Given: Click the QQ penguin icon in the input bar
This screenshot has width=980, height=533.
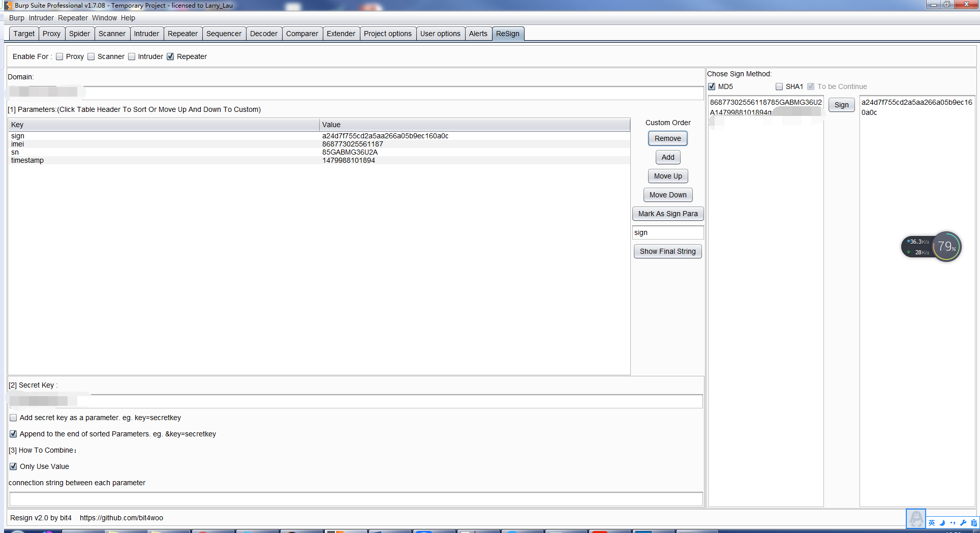Looking at the screenshot, I should click(x=916, y=519).
